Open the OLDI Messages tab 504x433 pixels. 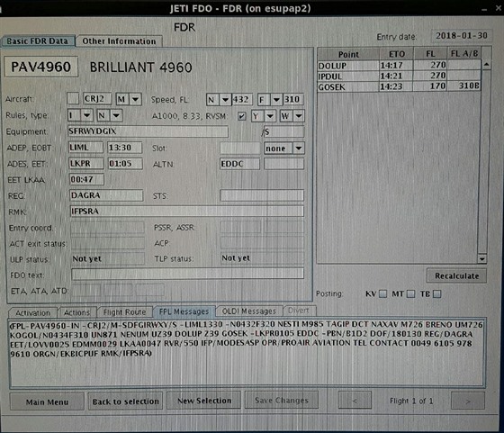[249, 311]
